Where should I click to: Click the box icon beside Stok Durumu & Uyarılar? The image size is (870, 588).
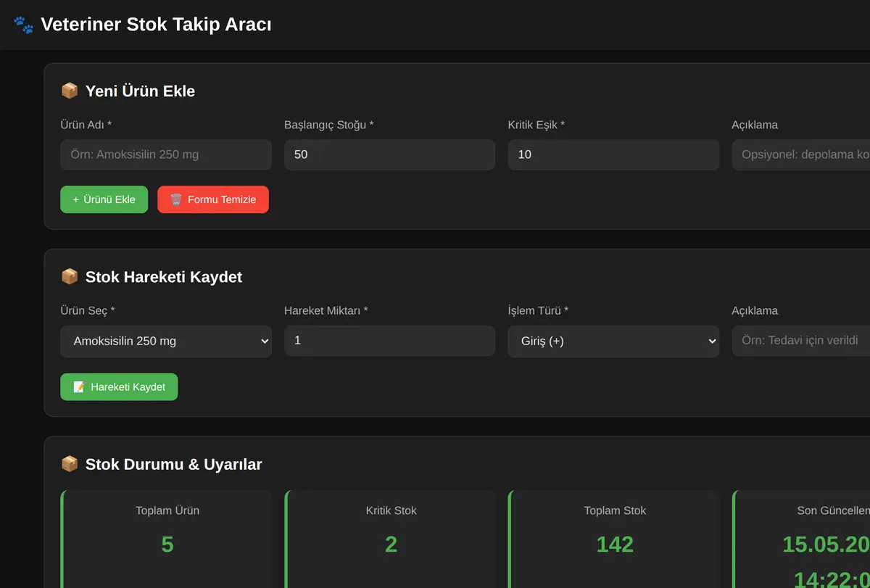70,463
